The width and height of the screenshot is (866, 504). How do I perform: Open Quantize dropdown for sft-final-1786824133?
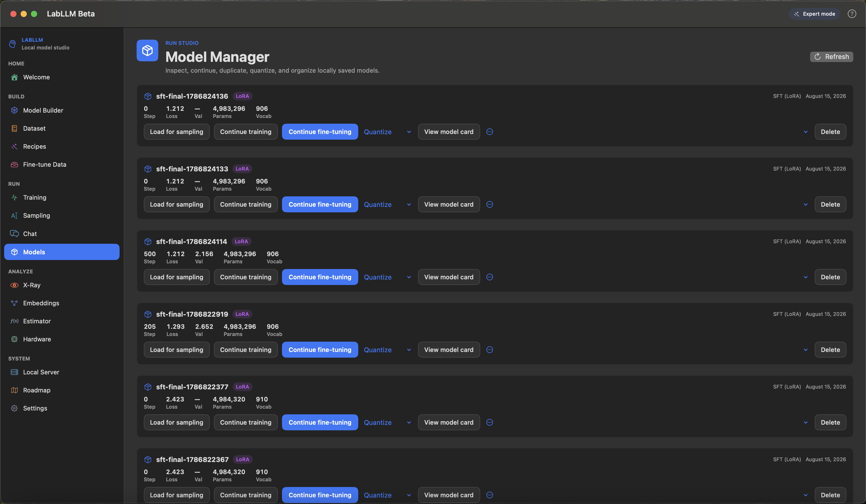point(388,204)
